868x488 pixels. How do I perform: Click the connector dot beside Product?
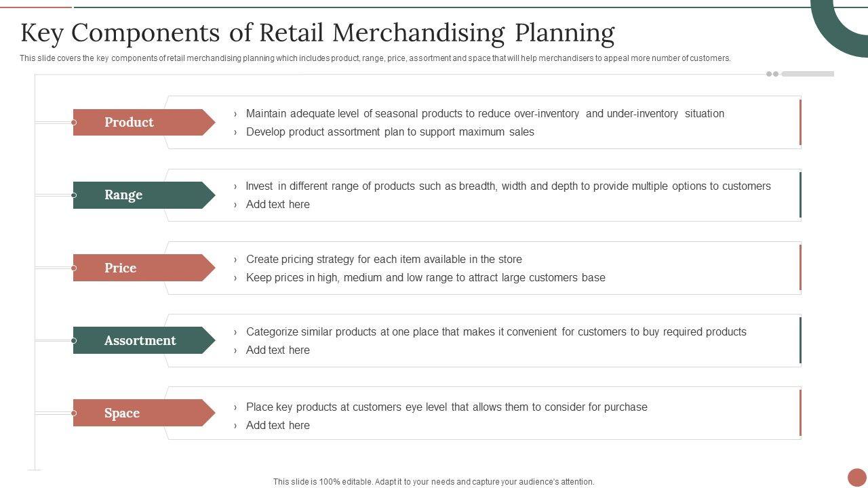[73, 123]
